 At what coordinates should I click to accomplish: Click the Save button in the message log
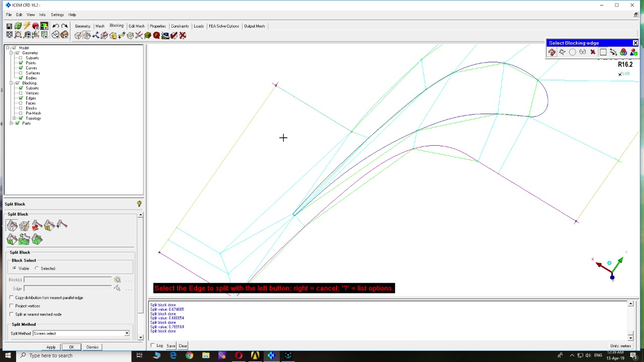(171, 346)
